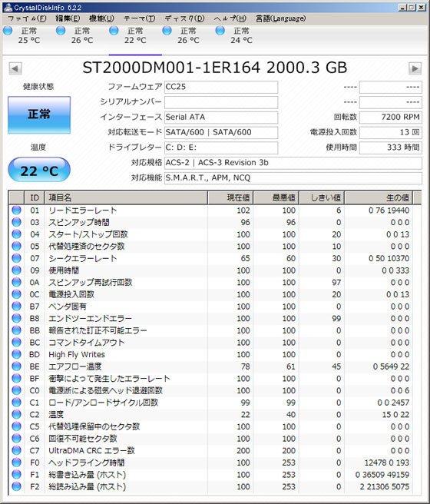Open the 機能(U) menu

click(101, 18)
